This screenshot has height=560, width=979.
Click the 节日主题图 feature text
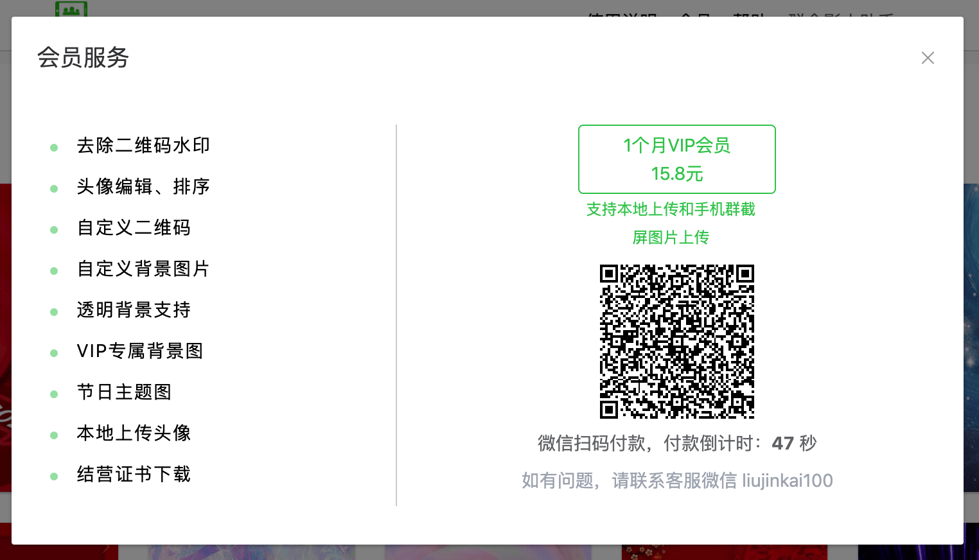124,392
